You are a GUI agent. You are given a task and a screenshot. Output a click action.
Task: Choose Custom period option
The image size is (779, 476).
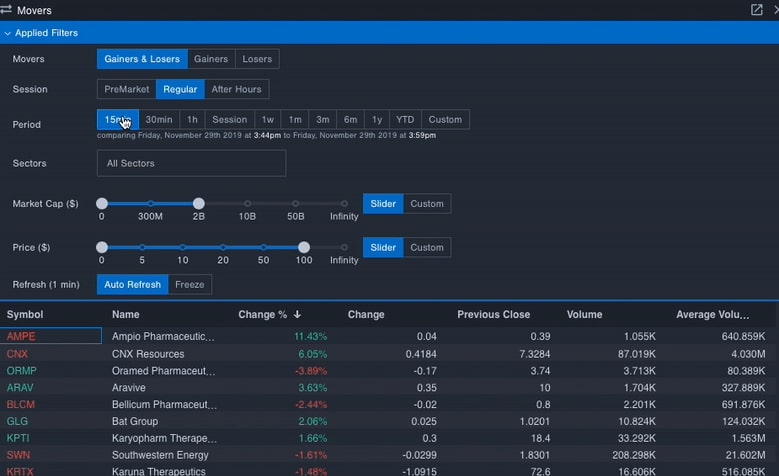[445, 119]
